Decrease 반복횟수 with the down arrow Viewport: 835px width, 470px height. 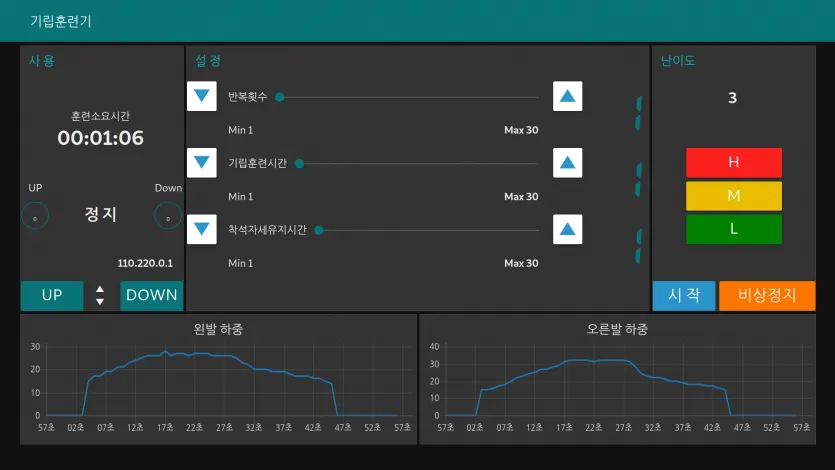(x=202, y=96)
